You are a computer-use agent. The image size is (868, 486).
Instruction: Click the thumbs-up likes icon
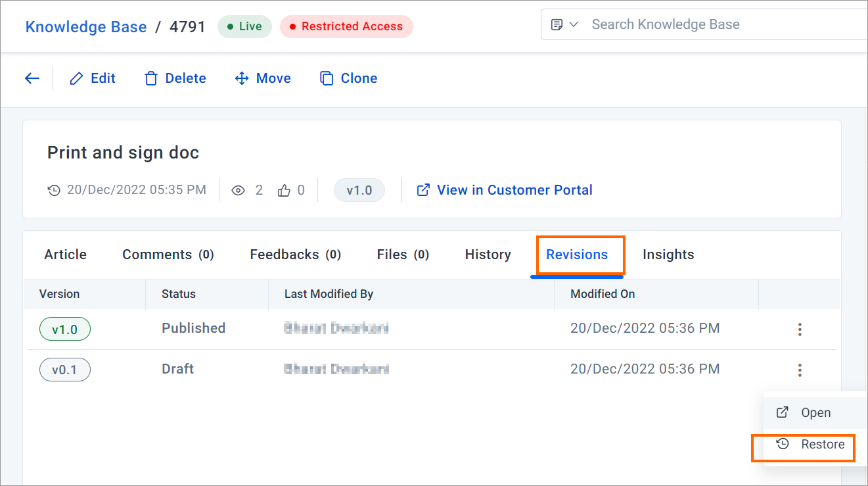click(x=284, y=191)
